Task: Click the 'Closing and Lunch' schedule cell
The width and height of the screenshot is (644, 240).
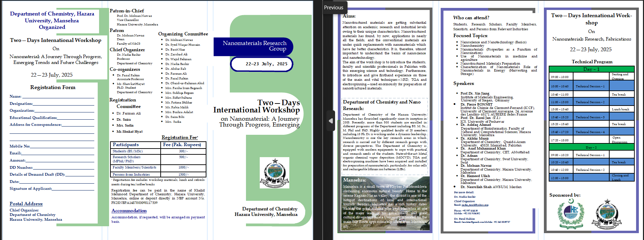Action: [622, 177]
